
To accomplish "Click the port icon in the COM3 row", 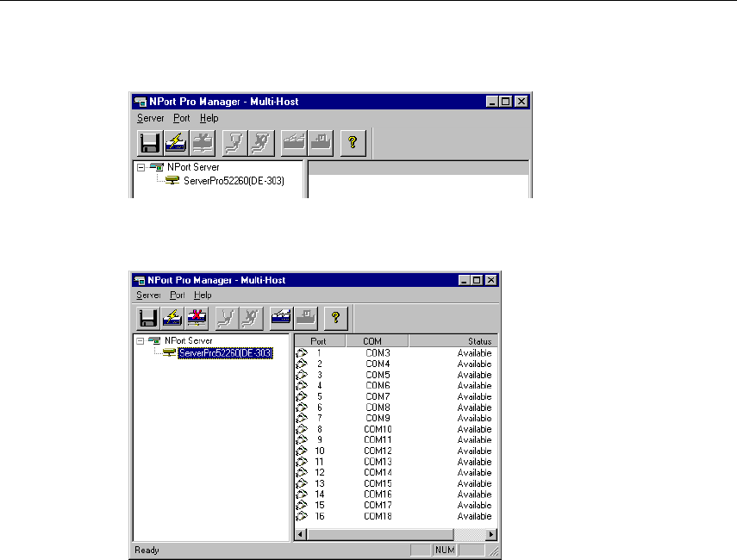I will click(302, 353).
